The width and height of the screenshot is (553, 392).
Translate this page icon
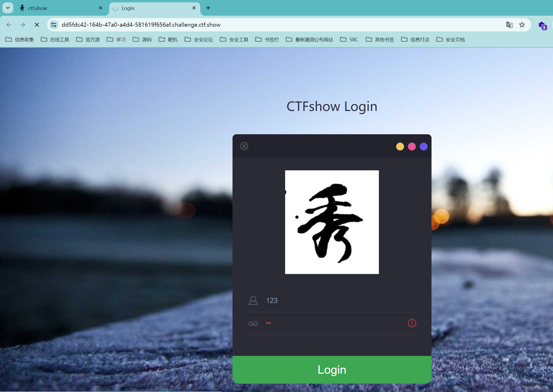(x=509, y=25)
